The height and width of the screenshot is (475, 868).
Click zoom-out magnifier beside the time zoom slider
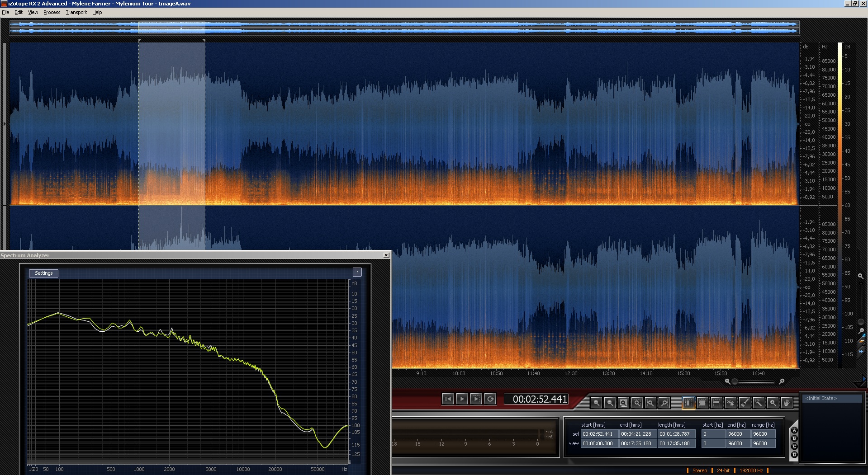pos(727,382)
